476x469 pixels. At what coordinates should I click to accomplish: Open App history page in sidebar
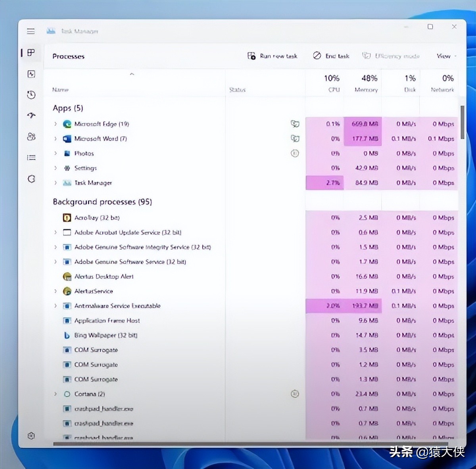pyautogui.click(x=31, y=95)
